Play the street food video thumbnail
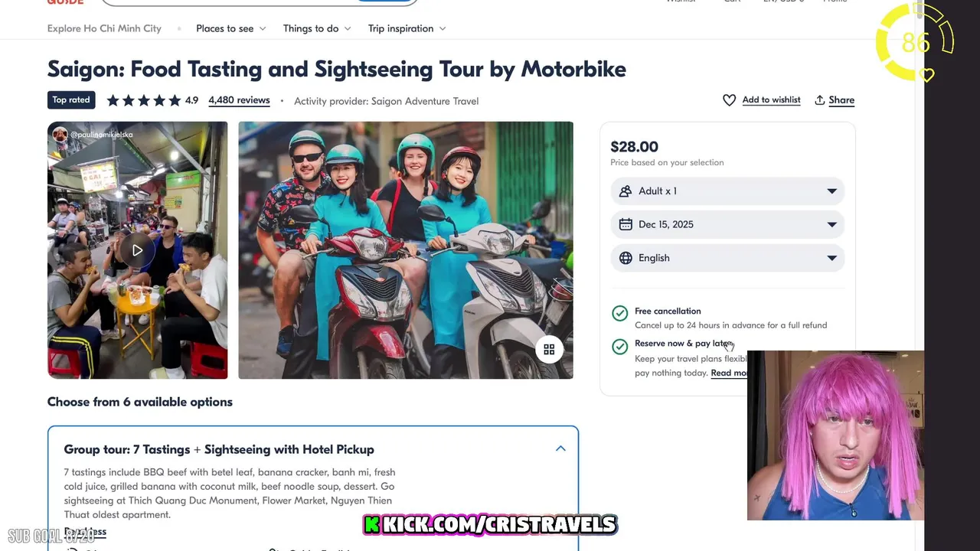This screenshot has height=551, width=980. [137, 250]
